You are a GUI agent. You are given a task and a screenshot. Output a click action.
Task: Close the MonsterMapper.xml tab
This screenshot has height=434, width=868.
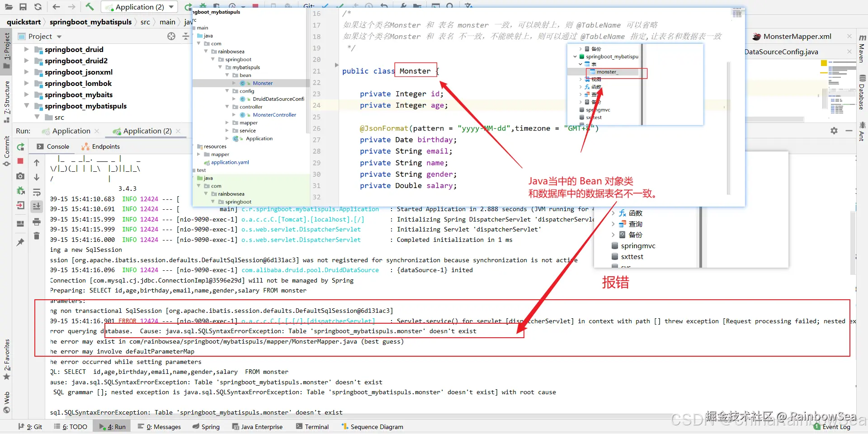(x=849, y=37)
